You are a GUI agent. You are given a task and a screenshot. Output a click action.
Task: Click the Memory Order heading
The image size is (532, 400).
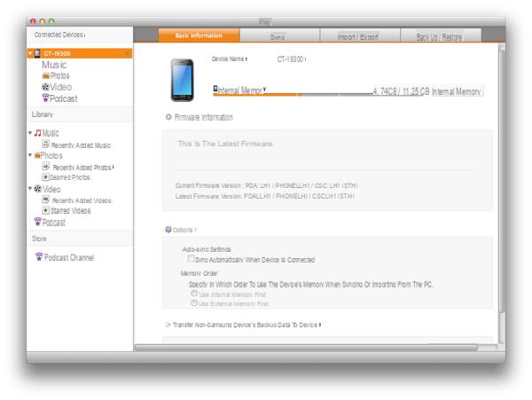(x=199, y=273)
